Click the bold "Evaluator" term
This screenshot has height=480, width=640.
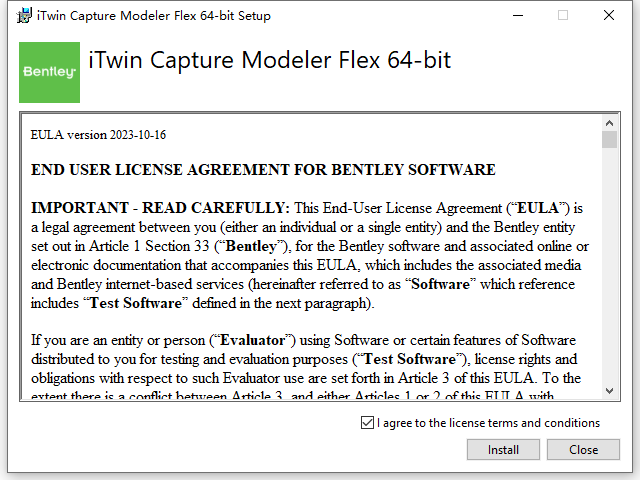252,340
